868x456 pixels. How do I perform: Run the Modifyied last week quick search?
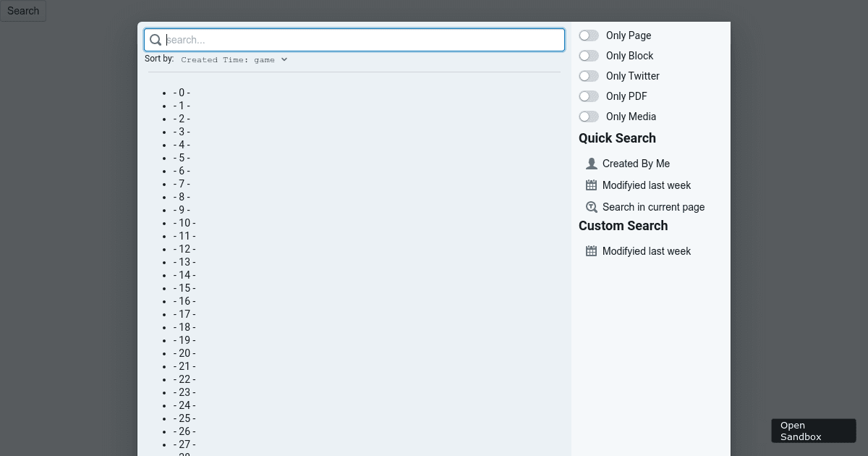tap(646, 185)
